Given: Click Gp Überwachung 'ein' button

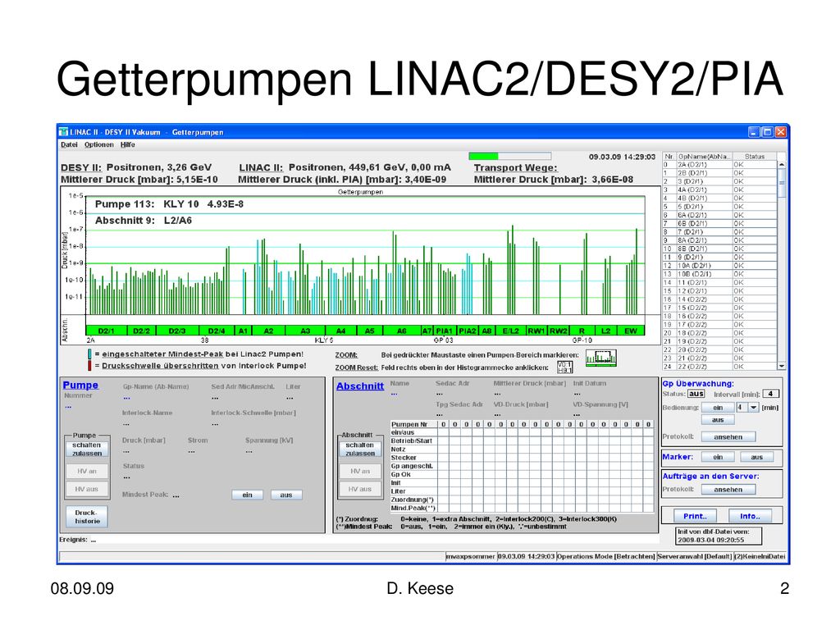Looking at the screenshot, I should click(x=718, y=408).
